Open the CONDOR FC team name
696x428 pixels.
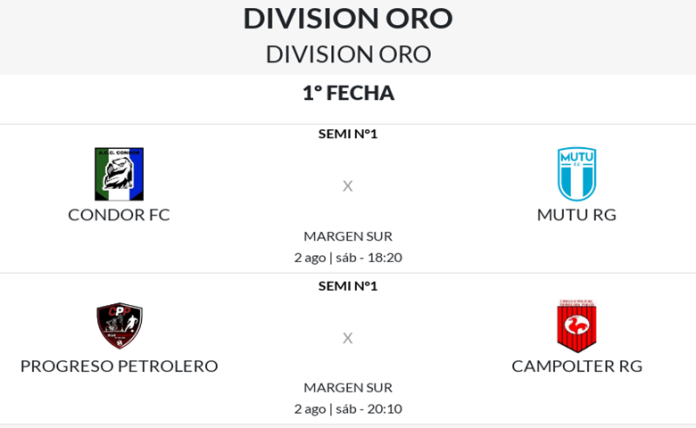click(119, 214)
